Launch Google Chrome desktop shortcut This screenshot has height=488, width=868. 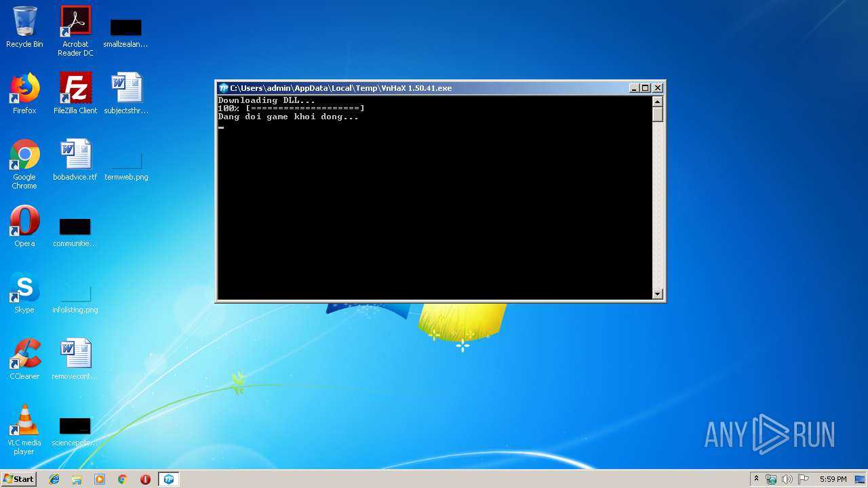coord(24,164)
